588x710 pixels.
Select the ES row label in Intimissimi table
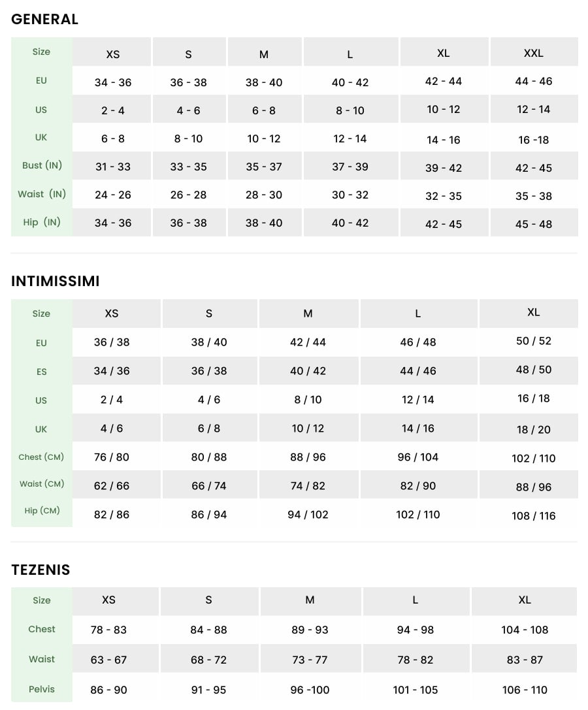pyautogui.click(x=42, y=372)
